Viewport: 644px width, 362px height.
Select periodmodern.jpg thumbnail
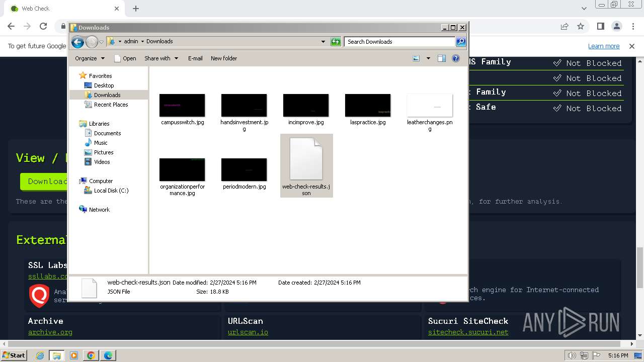click(x=244, y=170)
